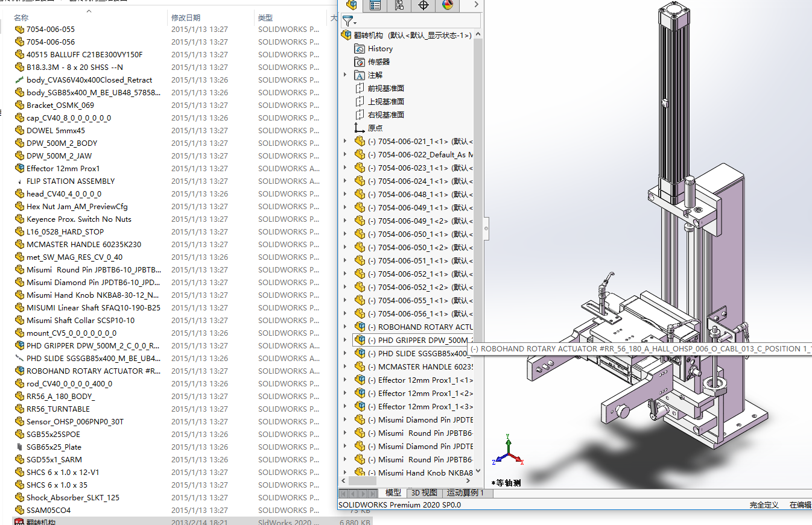
Task: Select the Keyence Prox. Switch No Nuts file
Action: (x=79, y=219)
